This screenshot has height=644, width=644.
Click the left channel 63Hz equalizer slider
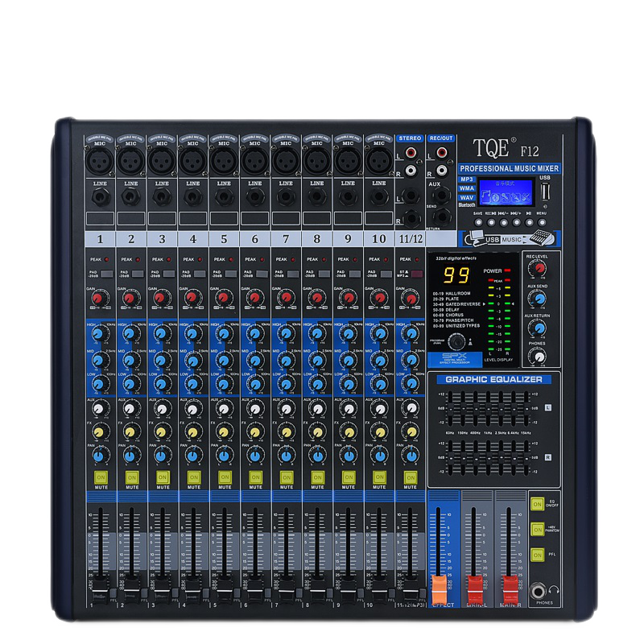450,409
